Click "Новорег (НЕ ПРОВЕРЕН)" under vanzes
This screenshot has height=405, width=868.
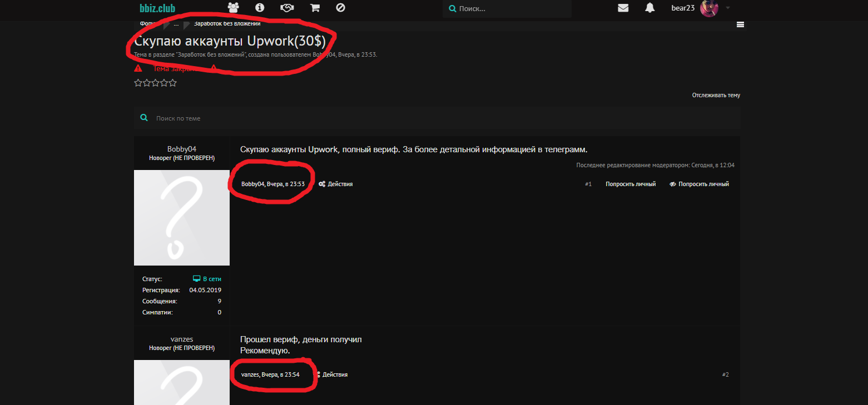pos(182,348)
